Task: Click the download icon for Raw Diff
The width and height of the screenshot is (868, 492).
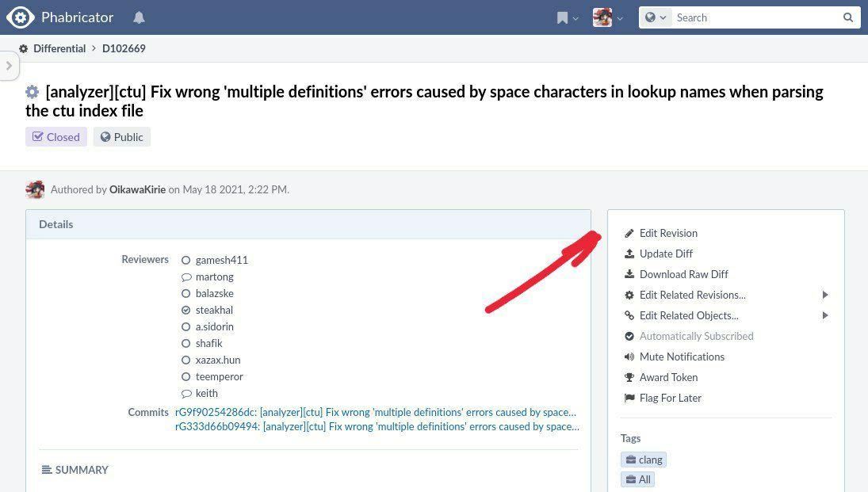Action: coord(629,274)
